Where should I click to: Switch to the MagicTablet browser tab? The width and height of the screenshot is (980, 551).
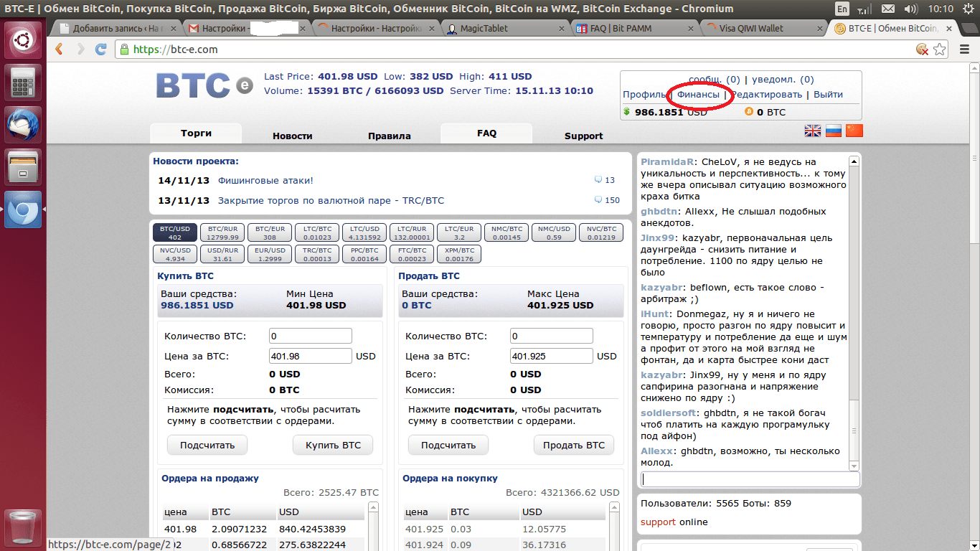click(x=504, y=29)
